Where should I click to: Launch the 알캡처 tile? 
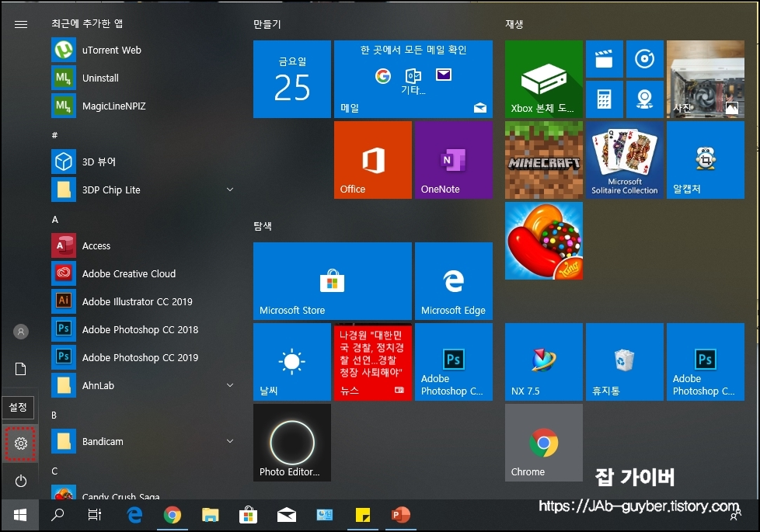click(706, 160)
